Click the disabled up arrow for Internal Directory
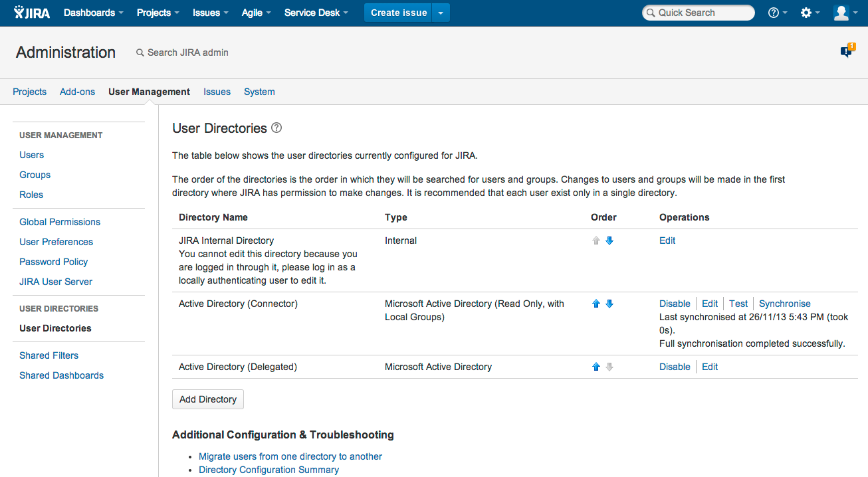This screenshot has height=477, width=868. pos(596,240)
